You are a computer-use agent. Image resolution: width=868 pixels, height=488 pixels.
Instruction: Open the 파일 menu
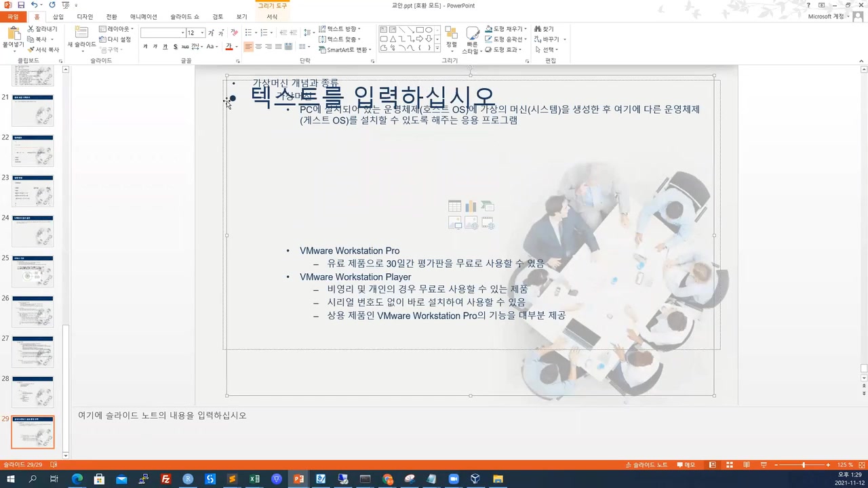pyautogui.click(x=12, y=16)
